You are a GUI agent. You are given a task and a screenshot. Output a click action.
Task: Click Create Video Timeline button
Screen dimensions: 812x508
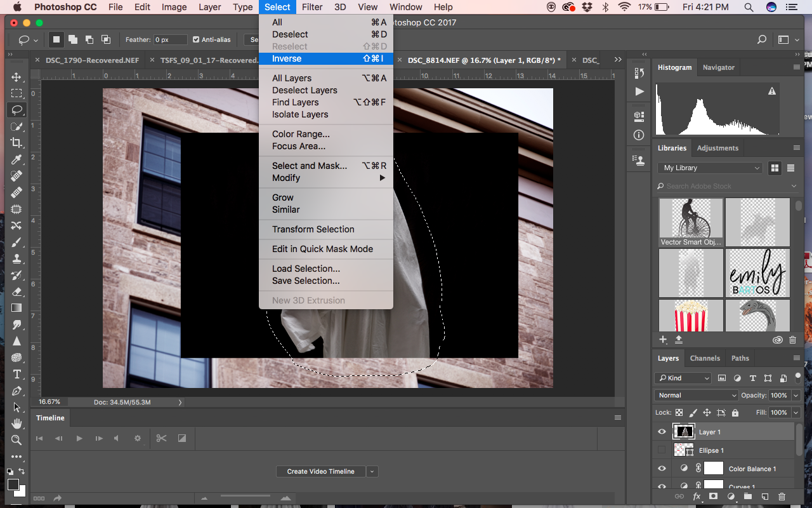[321, 471]
